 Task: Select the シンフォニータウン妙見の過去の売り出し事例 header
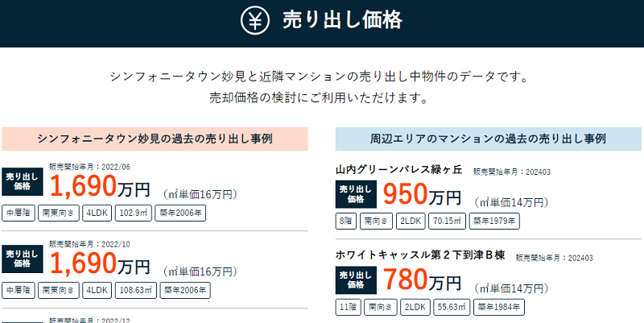click(x=155, y=139)
